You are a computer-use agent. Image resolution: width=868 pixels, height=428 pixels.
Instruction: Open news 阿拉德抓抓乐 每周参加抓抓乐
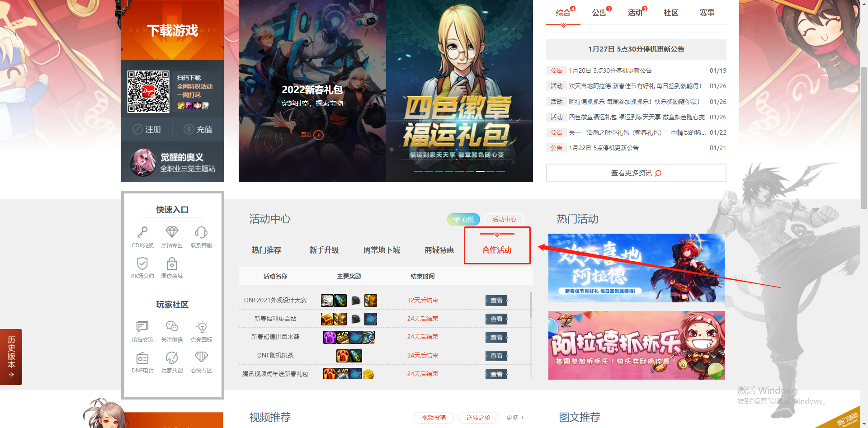click(x=634, y=102)
